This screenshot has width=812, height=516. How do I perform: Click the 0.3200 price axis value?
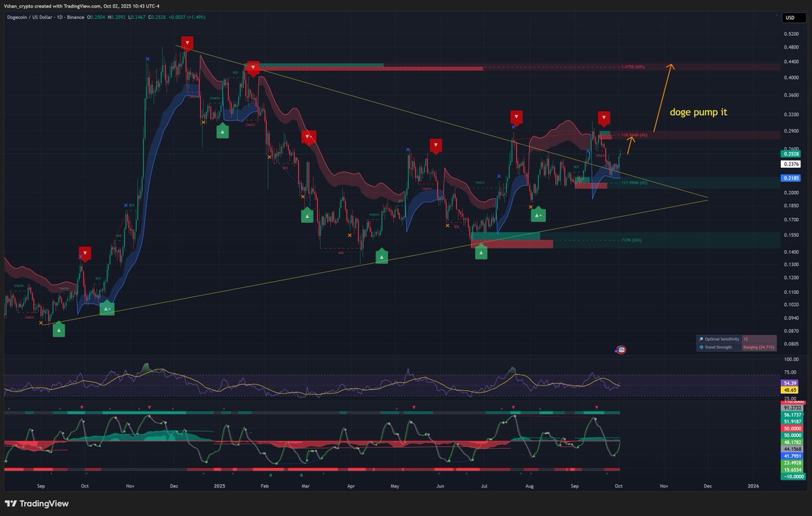(x=790, y=114)
